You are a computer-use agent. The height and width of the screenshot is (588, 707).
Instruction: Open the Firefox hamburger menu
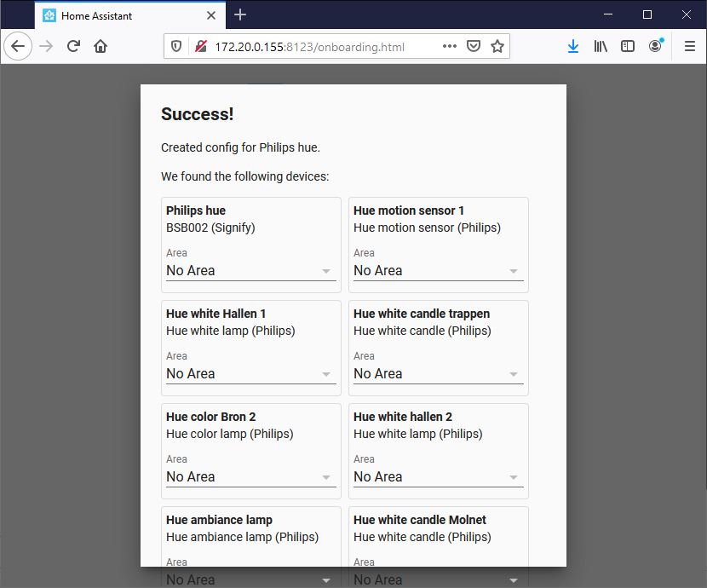[690, 46]
